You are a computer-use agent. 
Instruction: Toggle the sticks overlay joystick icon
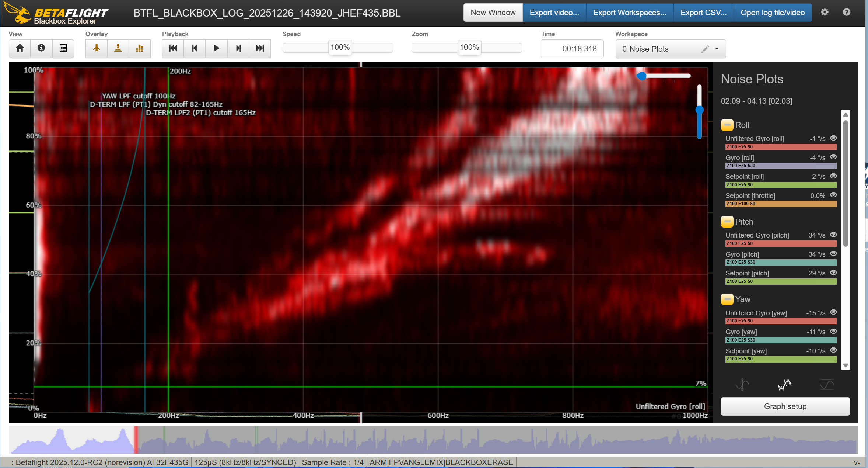[x=118, y=48]
